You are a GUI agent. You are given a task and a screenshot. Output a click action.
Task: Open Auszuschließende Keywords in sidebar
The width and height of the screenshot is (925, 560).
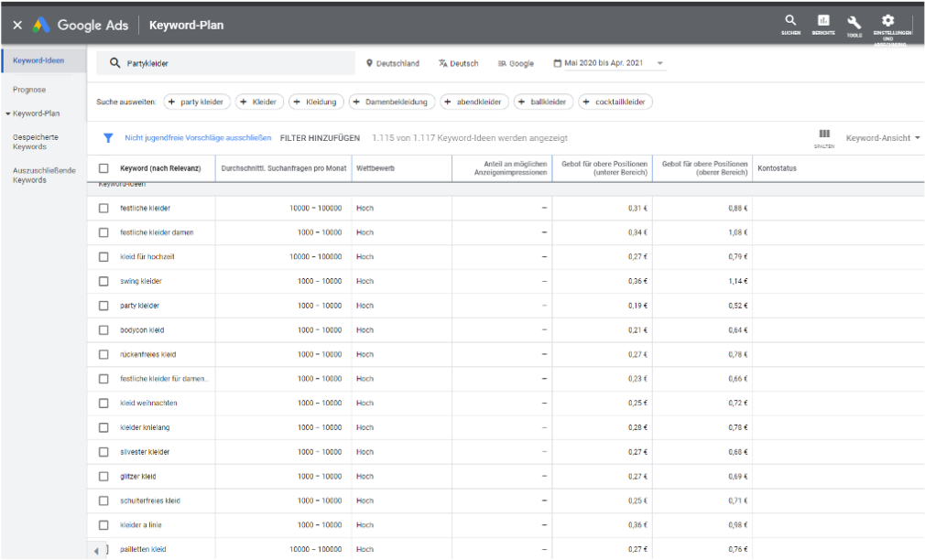click(x=44, y=175)
